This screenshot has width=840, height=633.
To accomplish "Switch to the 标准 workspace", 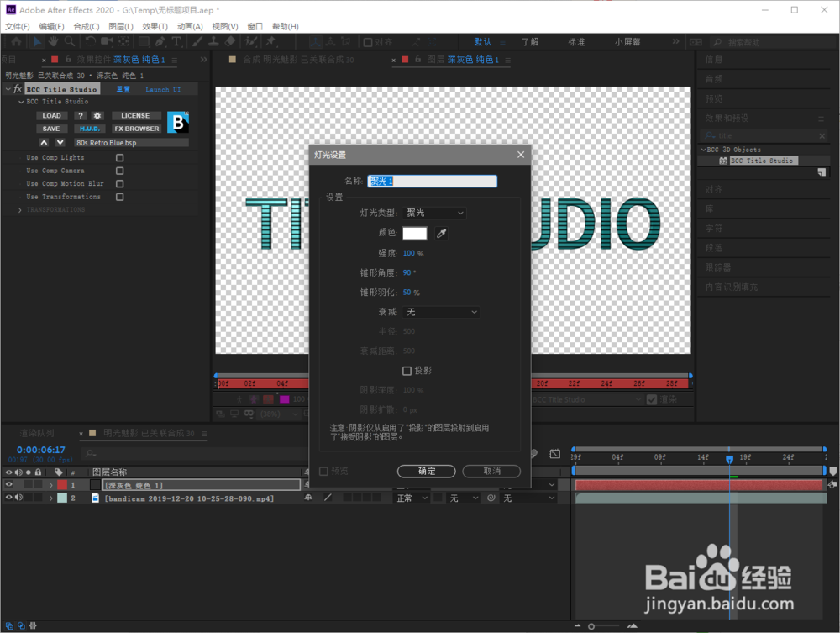I will pos(576,42).
